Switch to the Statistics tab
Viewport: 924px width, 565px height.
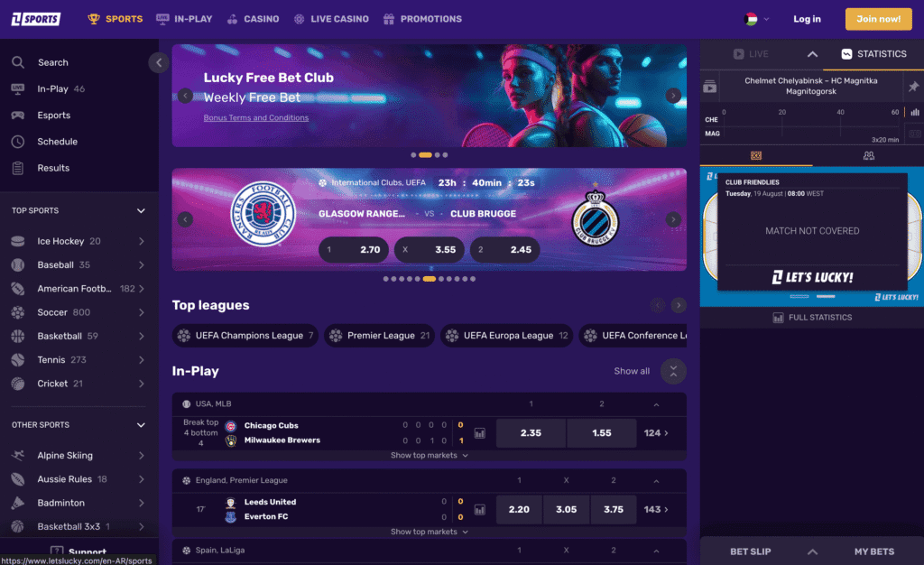(x=873, y=54)
